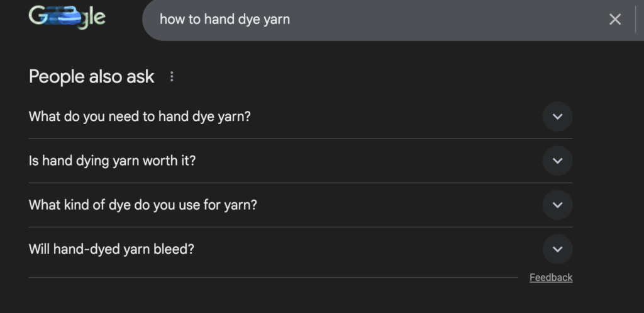Clear the search query with the X icon

click(x=615, y=20)
